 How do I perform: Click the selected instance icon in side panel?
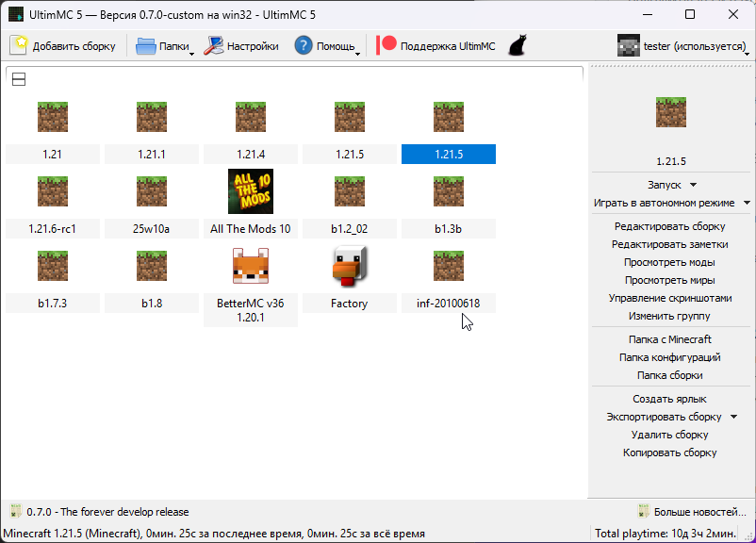click(670, 112)
